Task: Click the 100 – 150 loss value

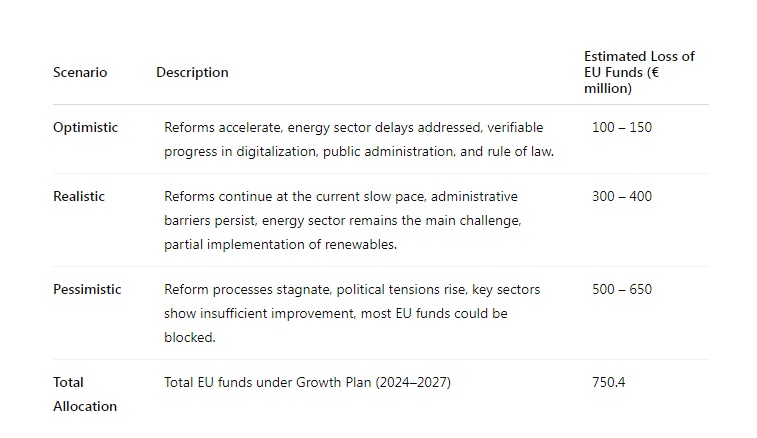Action: point(621,127)
